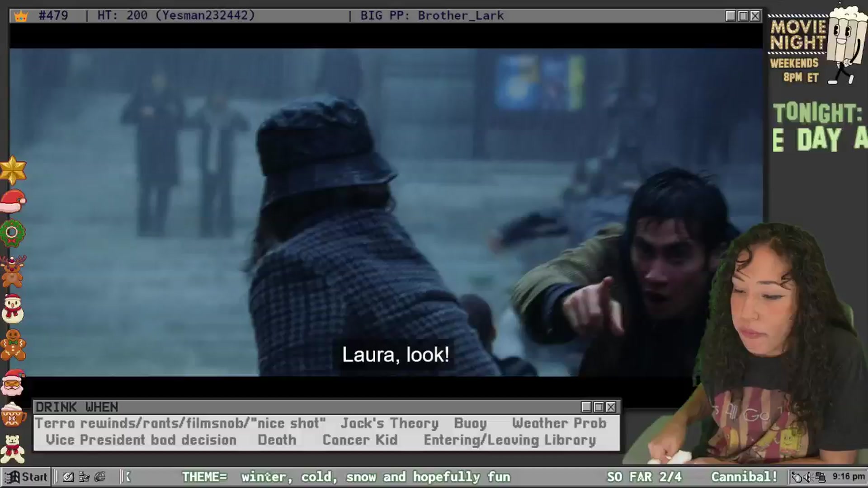Viewport: 868px width, 488px height.
Task: Launch Internet Explorer from quick launch
Action: tap(100, 477)
